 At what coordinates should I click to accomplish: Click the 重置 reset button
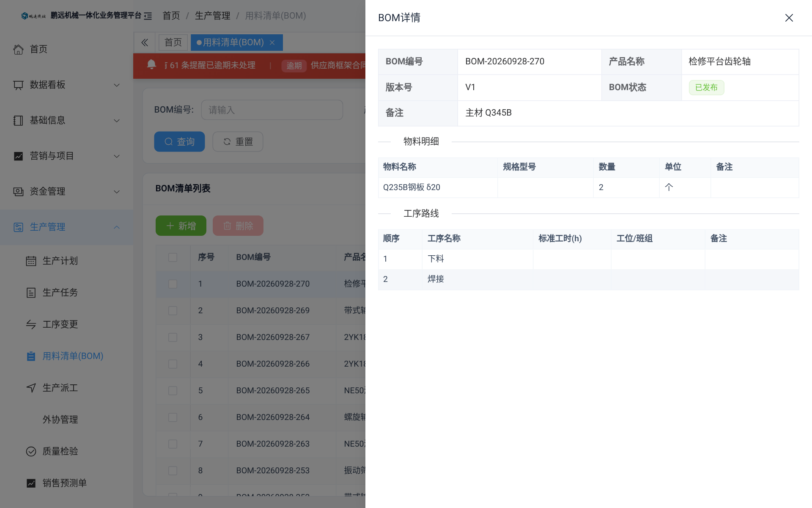click(x=238, y=141)
